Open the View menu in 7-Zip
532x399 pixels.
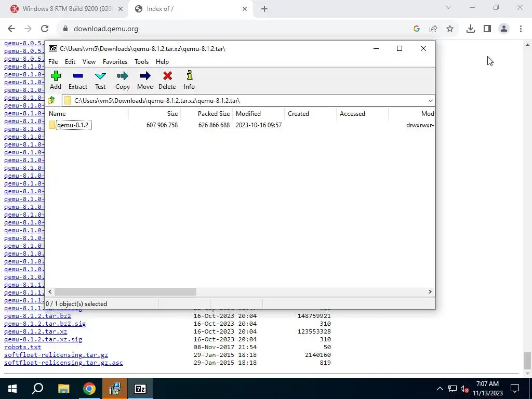89,62
